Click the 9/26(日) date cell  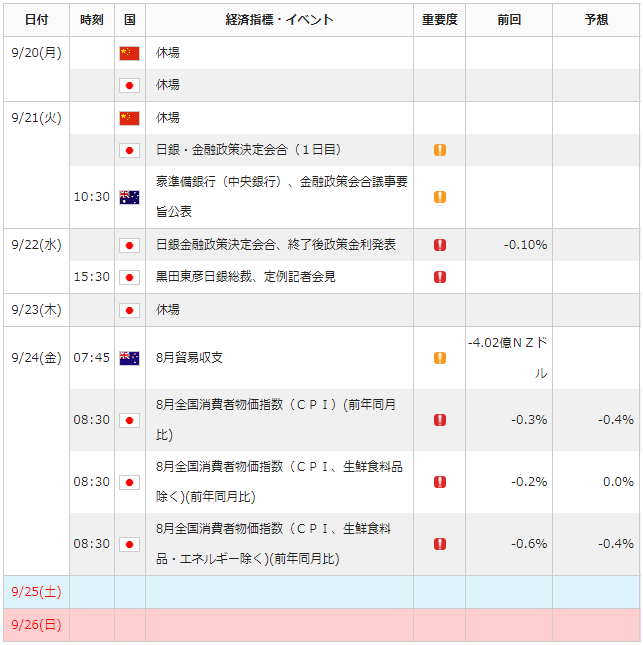pos(37,625)
